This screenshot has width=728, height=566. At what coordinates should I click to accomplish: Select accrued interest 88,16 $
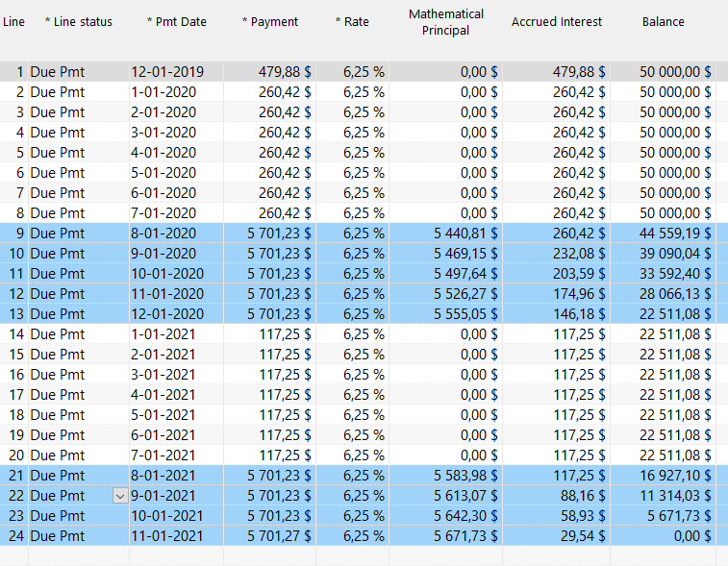pyautogui.click(x=556, y=496)
